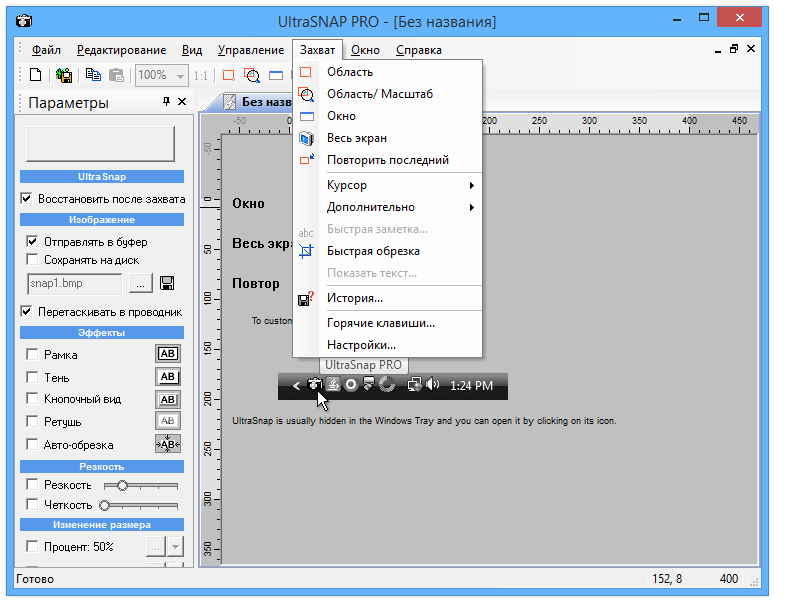This screenshot has width=788, height=612.
Task: Click the open/browse icon in the toolbar
Action: (x=64, y=75)
